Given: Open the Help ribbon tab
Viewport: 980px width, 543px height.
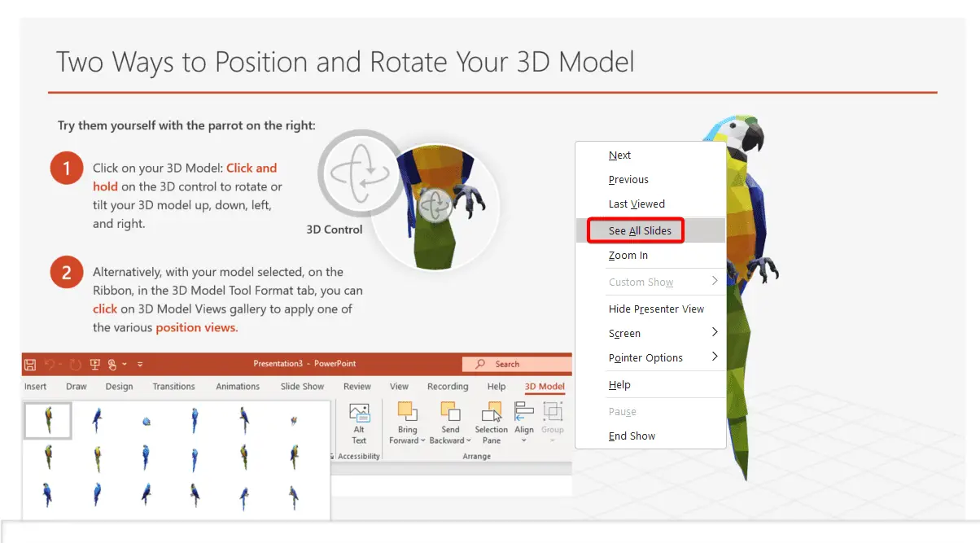Looking at the screenshot, I should (x=497, y=387).
